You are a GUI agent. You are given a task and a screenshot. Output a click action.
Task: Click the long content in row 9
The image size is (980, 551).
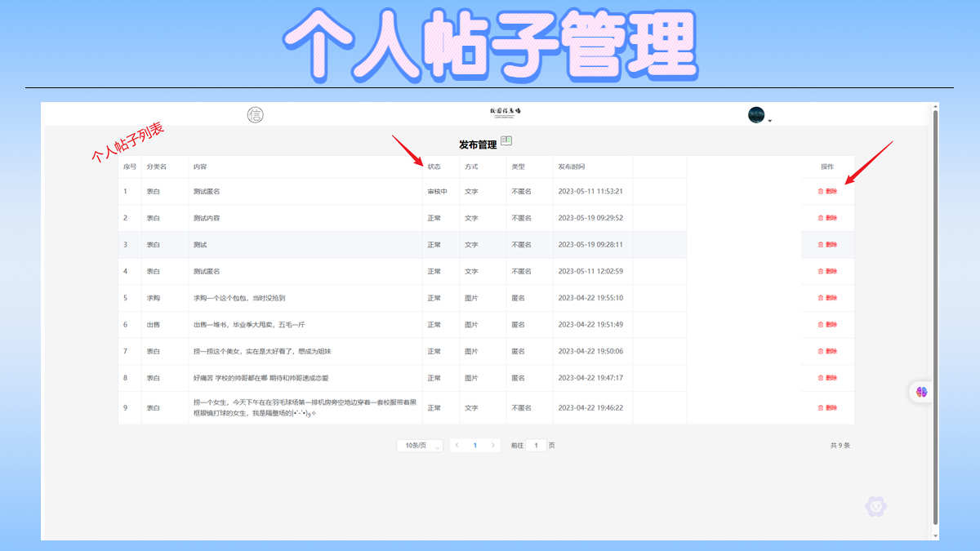pos(305,407)
